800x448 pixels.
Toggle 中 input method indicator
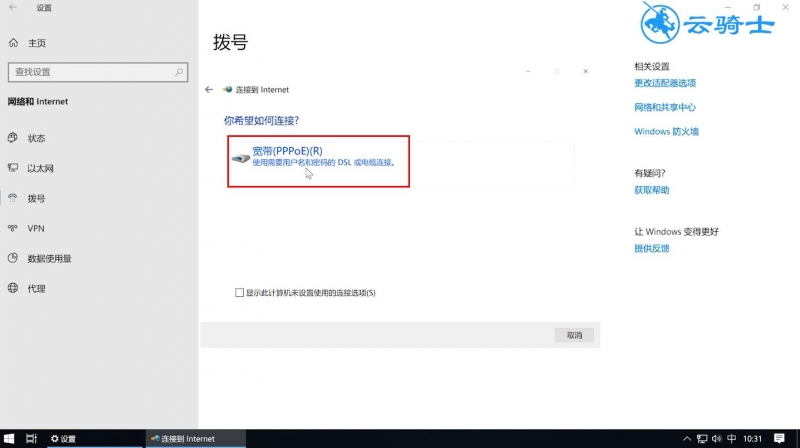pos(731,439)
